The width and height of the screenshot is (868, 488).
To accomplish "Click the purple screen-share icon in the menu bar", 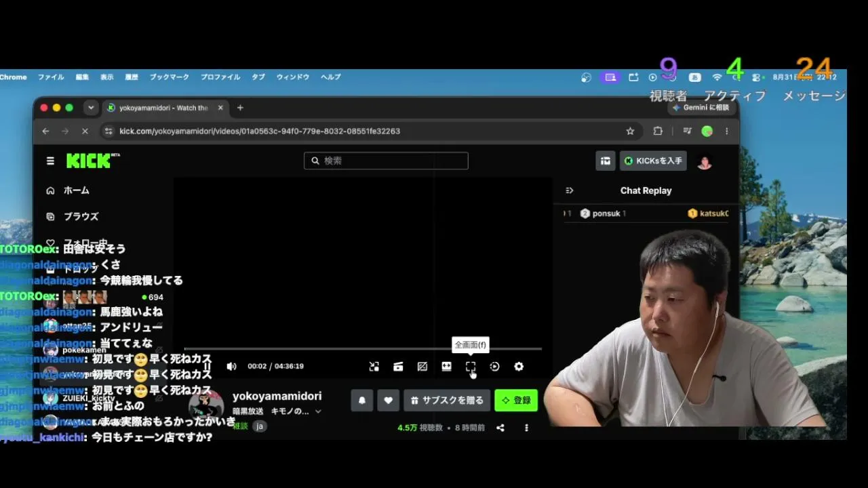I will (610, 77).
